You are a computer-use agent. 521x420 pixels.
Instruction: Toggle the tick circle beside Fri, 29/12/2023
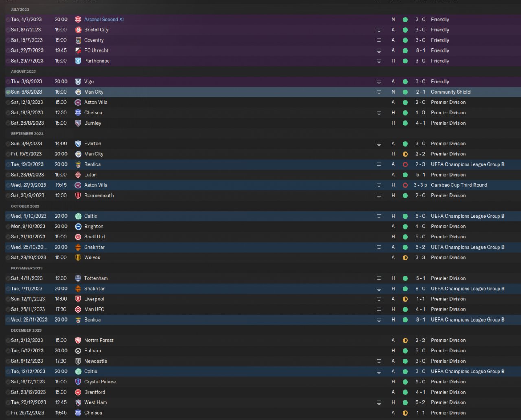pos(8,413)
